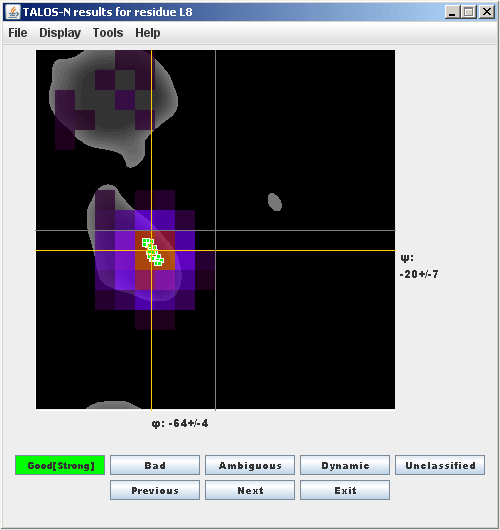The image size is (500, 530).
Task: Open the File menu
Action: [18, 33]
